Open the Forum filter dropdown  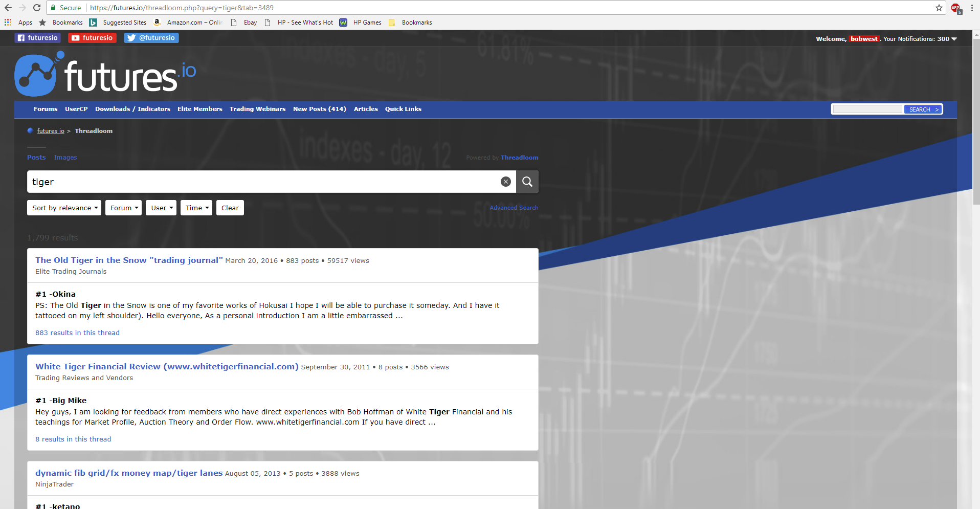click(124, 208)
